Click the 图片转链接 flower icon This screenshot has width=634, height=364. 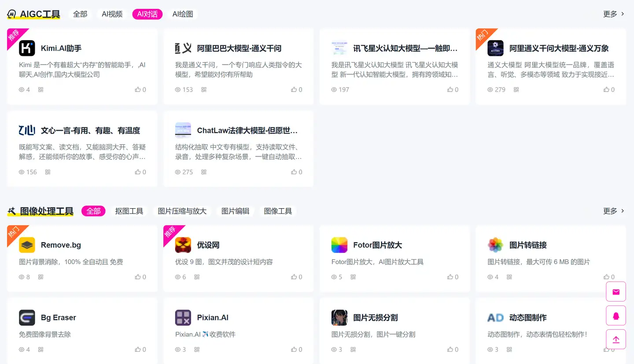[496, 245]
